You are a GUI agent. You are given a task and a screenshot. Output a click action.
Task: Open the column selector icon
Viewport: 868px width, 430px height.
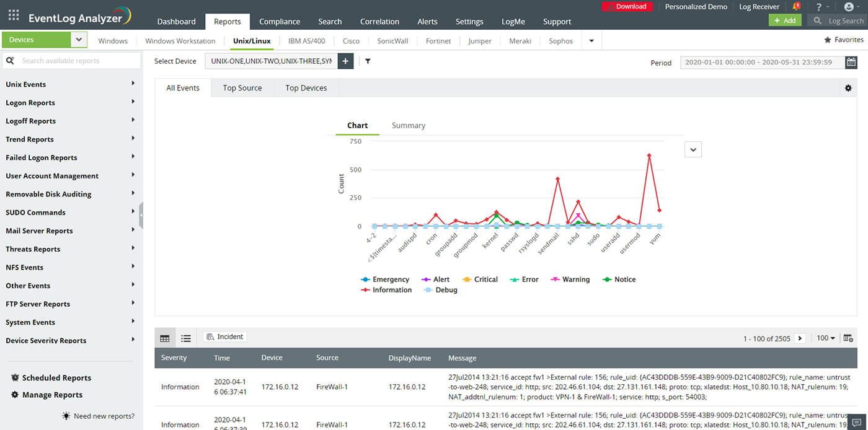[x=848, y=338]
